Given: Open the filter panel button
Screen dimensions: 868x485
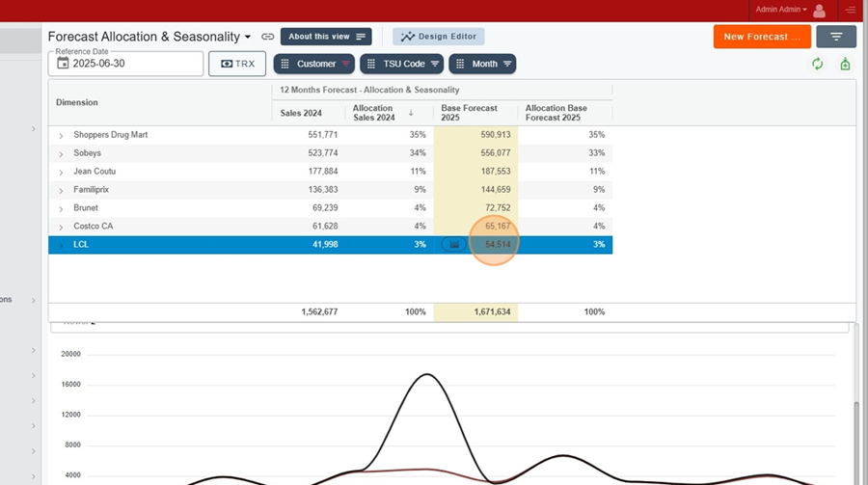Looking at the screenshot, I should pyautogui.click(x=836, y=37).
